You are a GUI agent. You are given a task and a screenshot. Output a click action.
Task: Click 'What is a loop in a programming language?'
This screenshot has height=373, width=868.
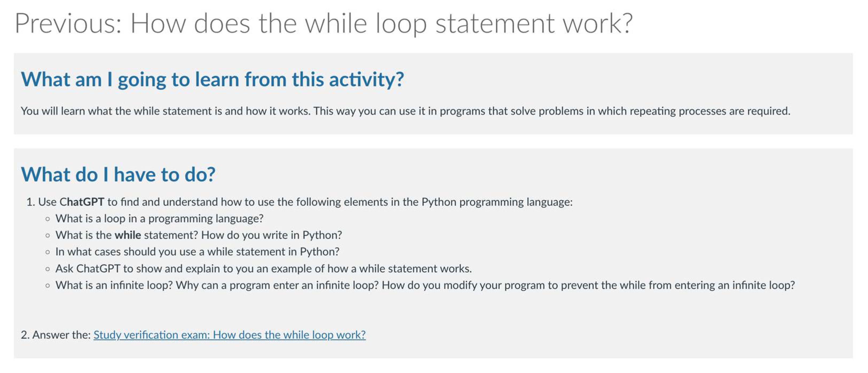click(x=159, y=218)
